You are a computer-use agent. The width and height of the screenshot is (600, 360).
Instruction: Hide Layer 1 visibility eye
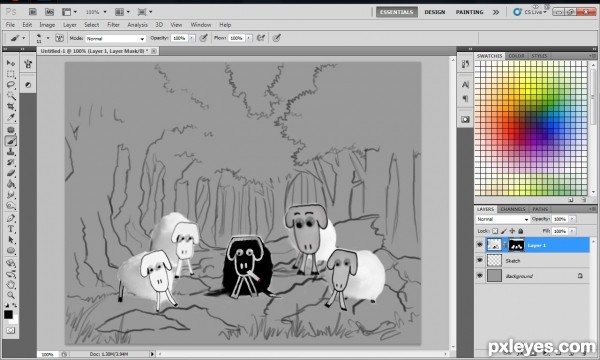coord(479,245)
